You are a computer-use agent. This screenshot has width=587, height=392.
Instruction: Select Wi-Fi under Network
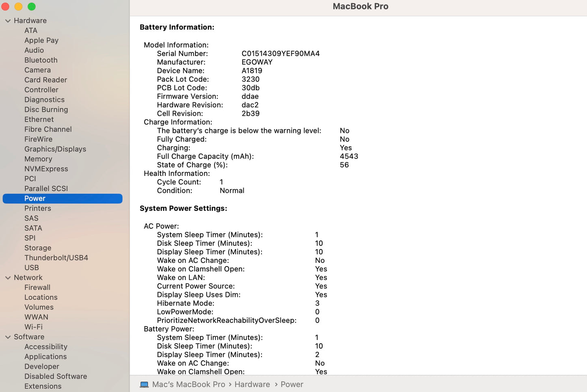coord(33,327)
